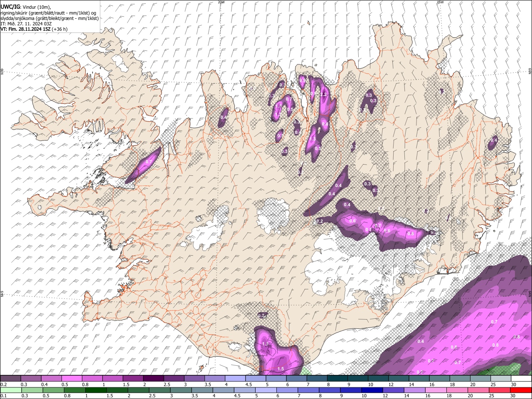The height and width of the screenshot is (399, 532).
Task: Click the pale grey 25 swatch in snow legend
Action: [x=500, y=379]
